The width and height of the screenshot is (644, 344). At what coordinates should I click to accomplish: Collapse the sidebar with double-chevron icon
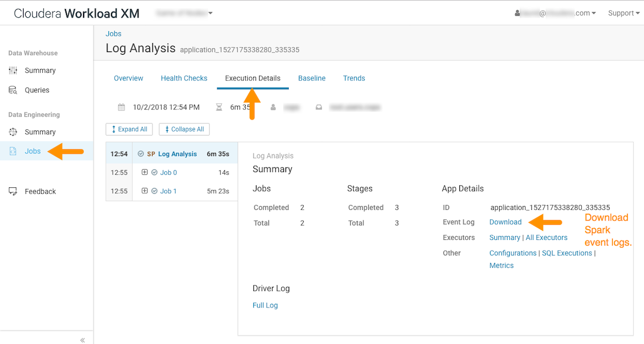pyautogui.click(x=83, y=340)
